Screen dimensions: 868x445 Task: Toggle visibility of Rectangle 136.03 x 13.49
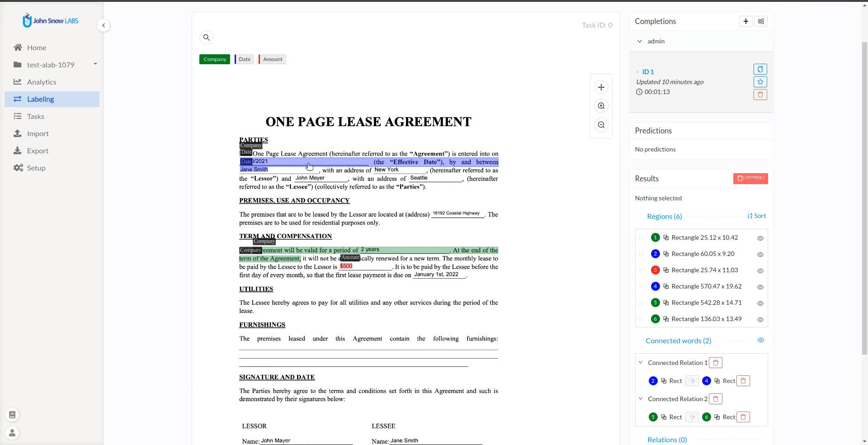click(x=760, y=320)
